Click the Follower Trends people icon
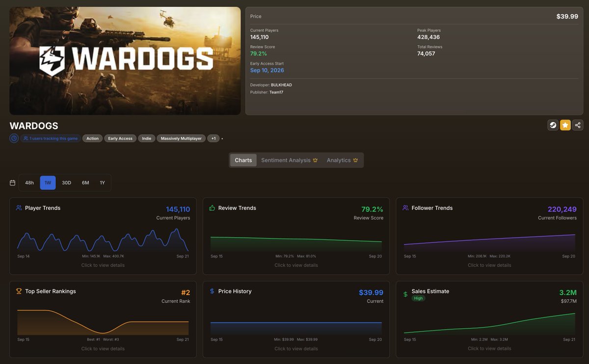The image size is (589, 364). point(405,208)
